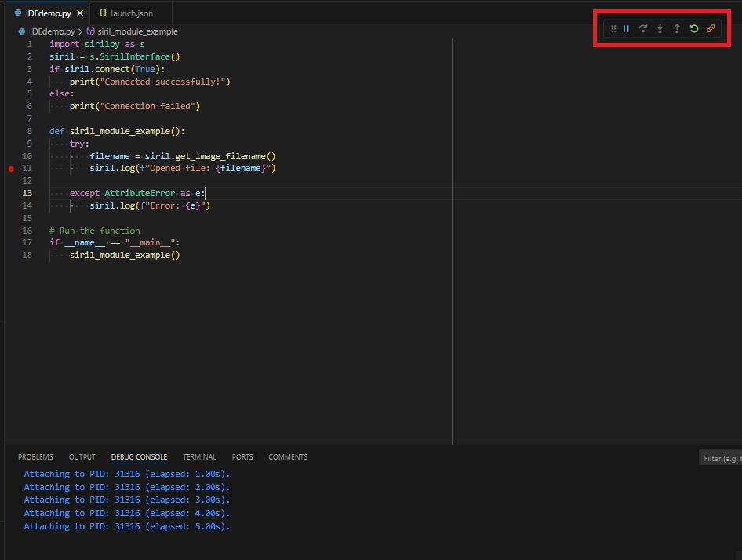Screen dimensions: 742x560
Task: Click the Python icon in the IDEdemo.py tab
Action: click(x=18, y=13)
